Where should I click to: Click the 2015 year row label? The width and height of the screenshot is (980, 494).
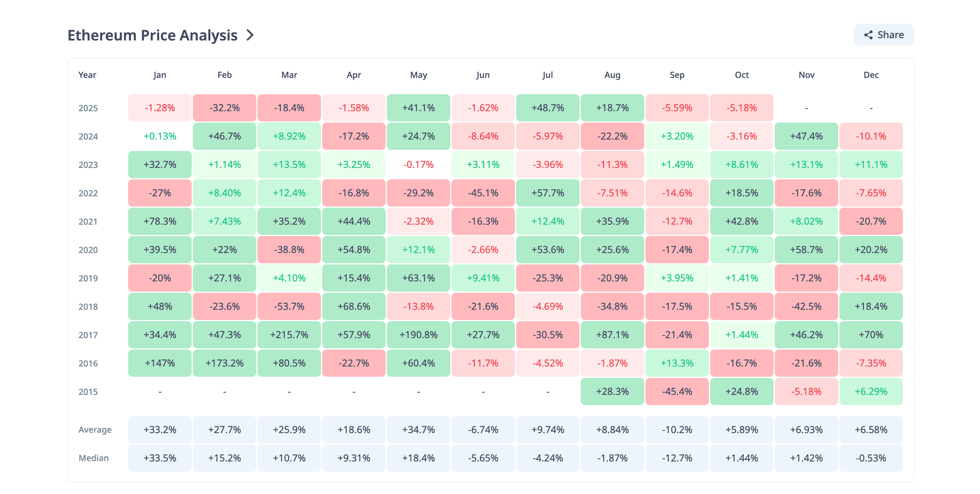point(88,391)
